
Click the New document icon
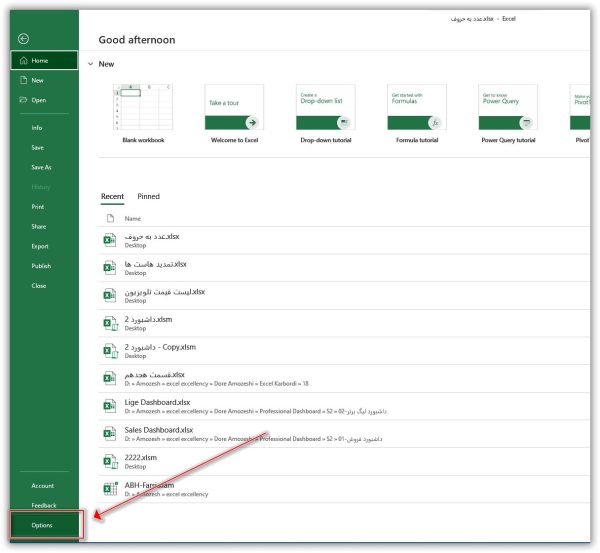tap(22, 80)
